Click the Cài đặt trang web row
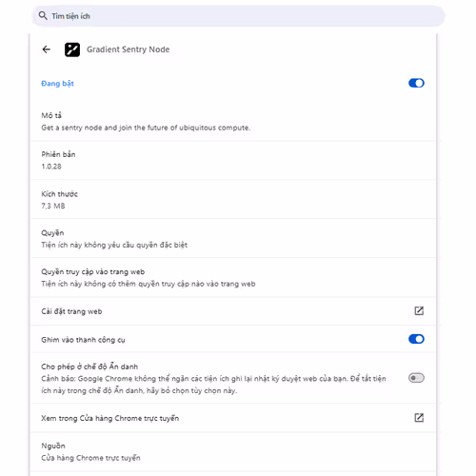 233,311
